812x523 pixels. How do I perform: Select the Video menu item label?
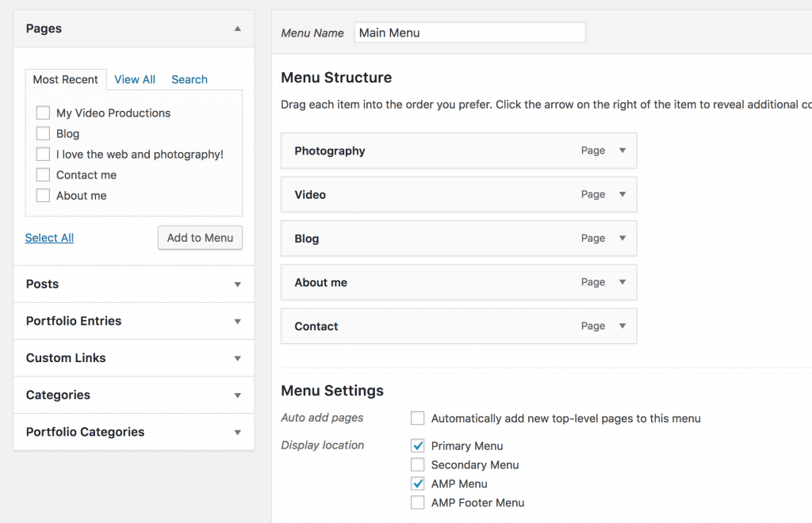coord(310,195)
